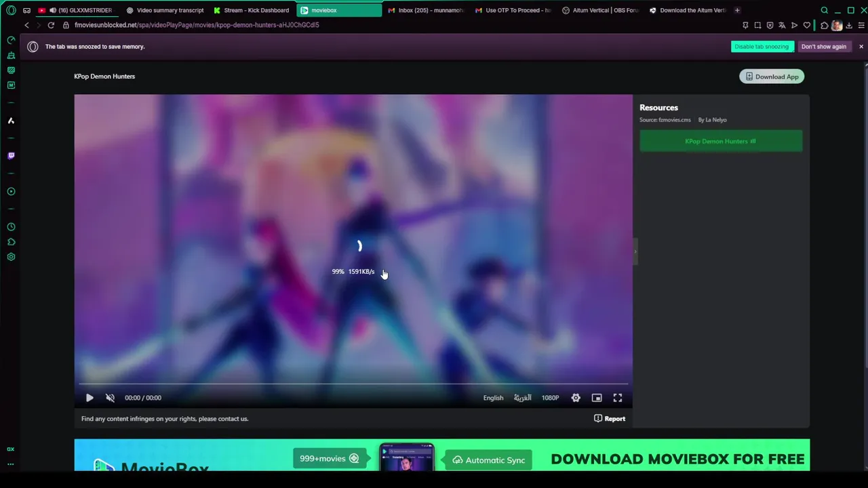Click Disable tab snoozing button

(762, 47)
